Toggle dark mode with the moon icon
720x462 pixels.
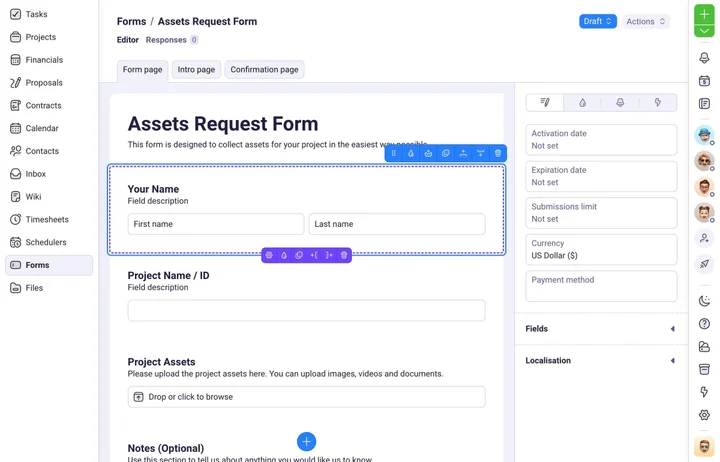[x=704, y=301]
